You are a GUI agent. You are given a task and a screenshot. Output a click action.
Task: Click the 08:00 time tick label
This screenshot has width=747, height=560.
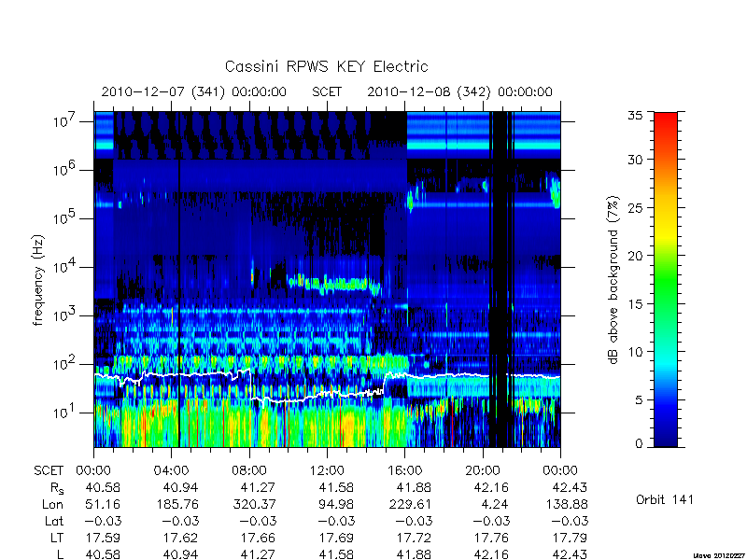pyautogui.click(x=249, y=471)
